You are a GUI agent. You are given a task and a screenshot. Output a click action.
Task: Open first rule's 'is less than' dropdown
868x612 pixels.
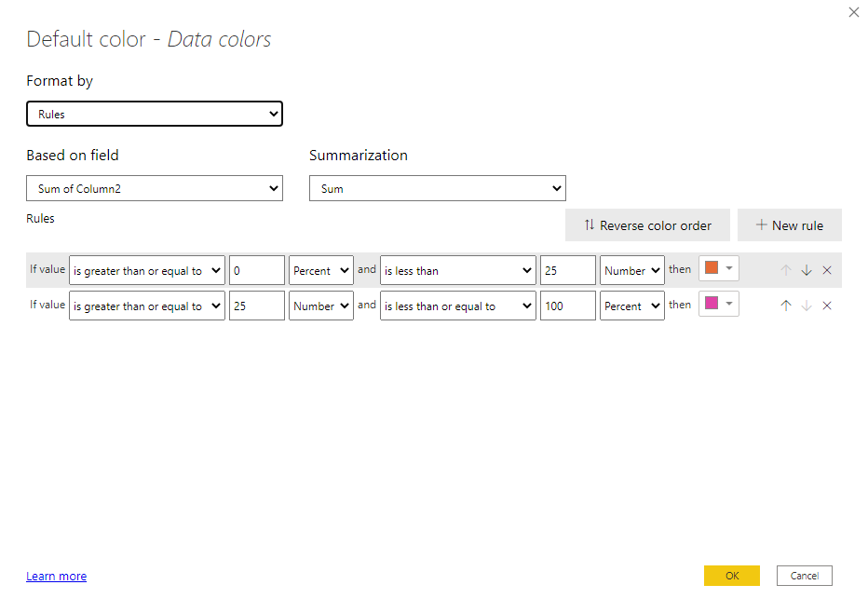pyautogui.click(x=458, y=270)
